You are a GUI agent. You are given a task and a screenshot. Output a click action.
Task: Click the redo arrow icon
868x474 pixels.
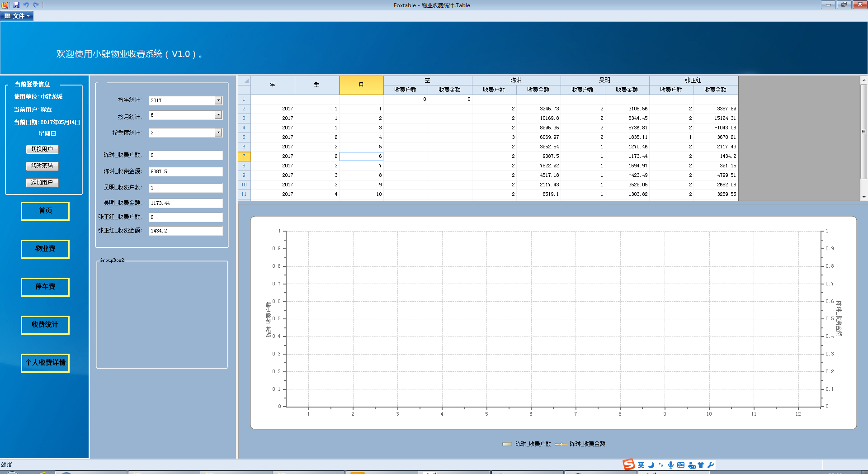tap(36, 5)
